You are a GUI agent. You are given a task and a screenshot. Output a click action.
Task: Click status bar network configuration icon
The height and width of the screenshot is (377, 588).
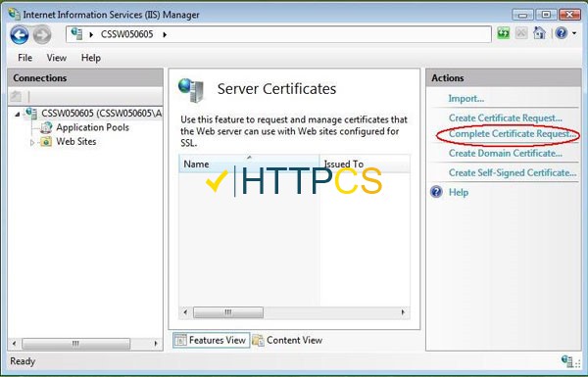[x=567, y=361]
